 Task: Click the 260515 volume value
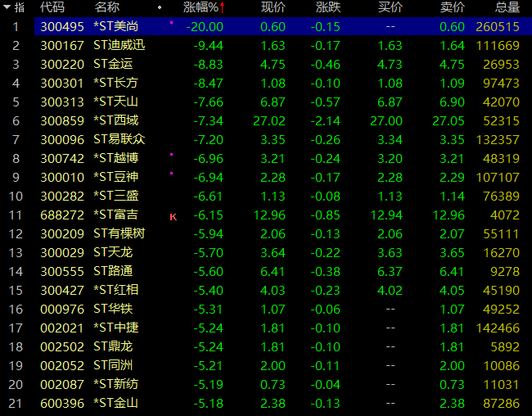(498, 27)
